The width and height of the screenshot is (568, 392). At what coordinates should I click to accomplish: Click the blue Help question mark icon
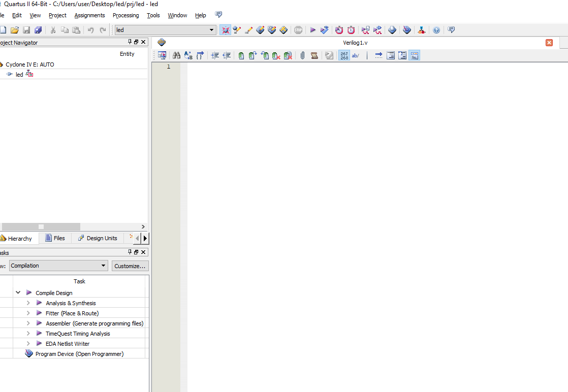point(436,30)
